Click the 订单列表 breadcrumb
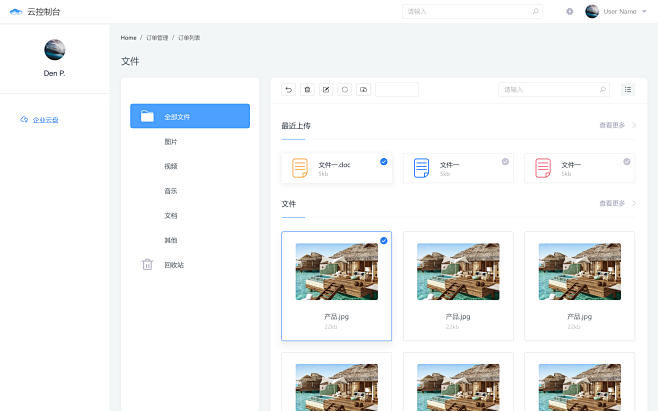 (x=189, y=38)
